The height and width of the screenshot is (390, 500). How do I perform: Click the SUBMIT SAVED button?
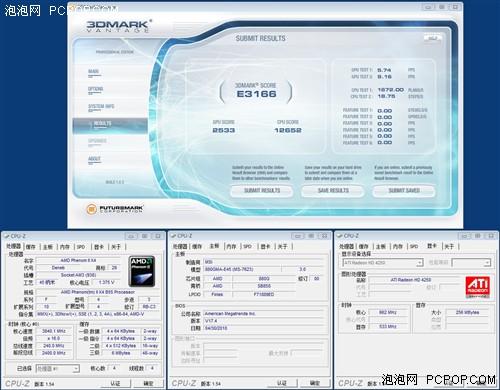[404, 191]
